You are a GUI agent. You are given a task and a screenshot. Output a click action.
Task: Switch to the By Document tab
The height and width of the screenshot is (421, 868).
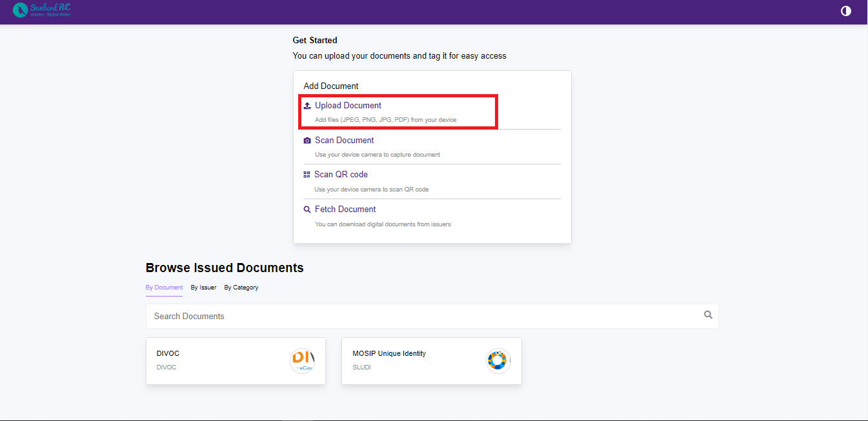tap(164, 288)
